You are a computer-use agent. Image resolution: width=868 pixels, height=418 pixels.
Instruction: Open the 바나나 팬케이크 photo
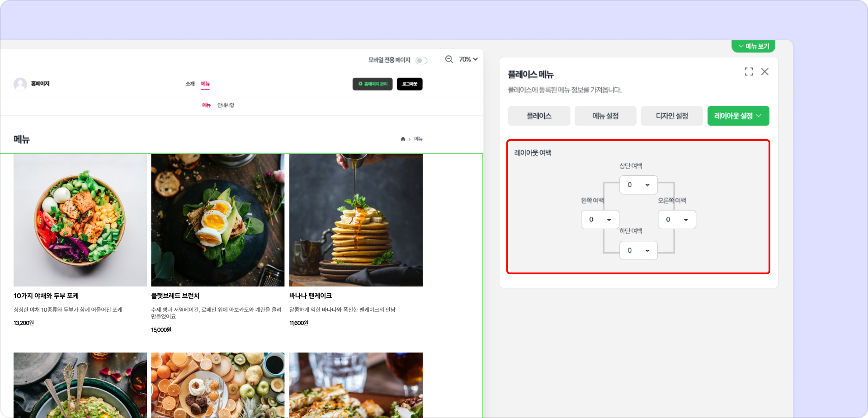[356, 220]
